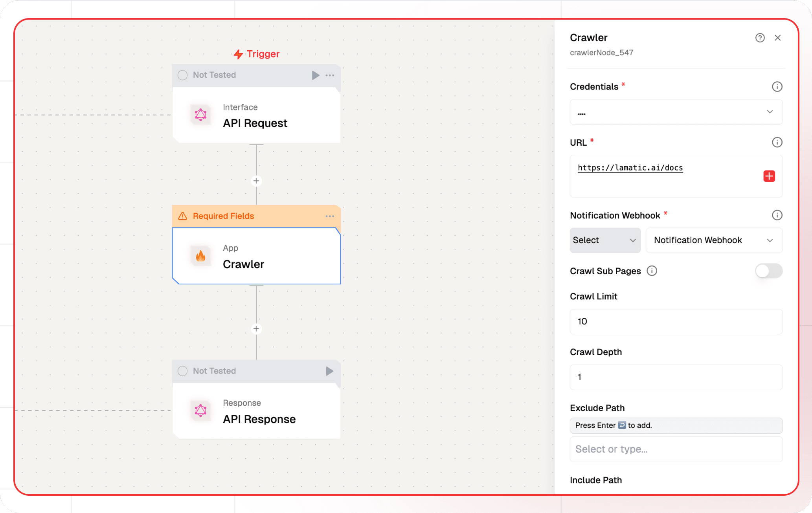Click the Trigger label with lightning icon

click(256, 54)
